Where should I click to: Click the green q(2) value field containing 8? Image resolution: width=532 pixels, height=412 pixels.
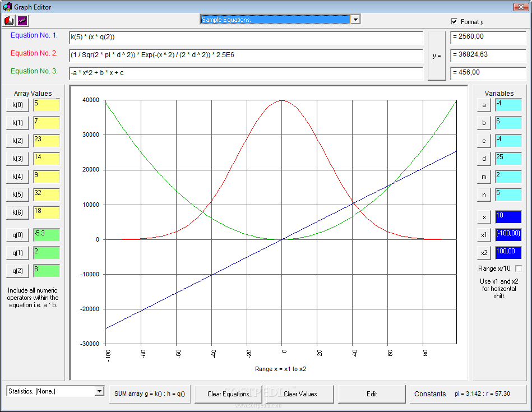click(47, 271)
